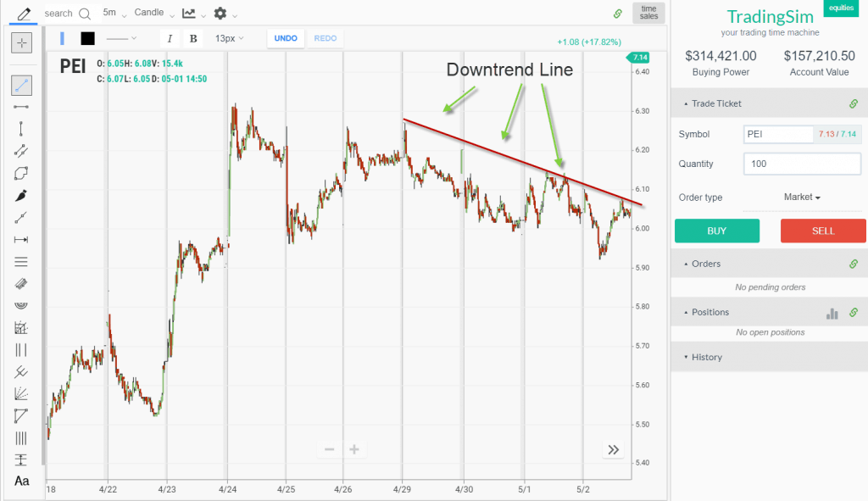Open the 5m timeframe dropdown
The image size is (868, 501).
(115, 14)
